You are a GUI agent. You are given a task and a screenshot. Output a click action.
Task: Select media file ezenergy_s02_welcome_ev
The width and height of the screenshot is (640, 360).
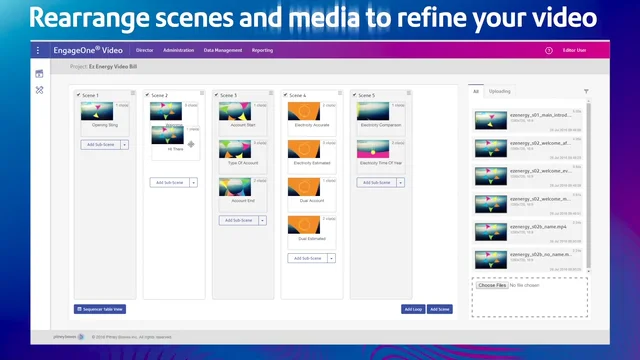528,176
